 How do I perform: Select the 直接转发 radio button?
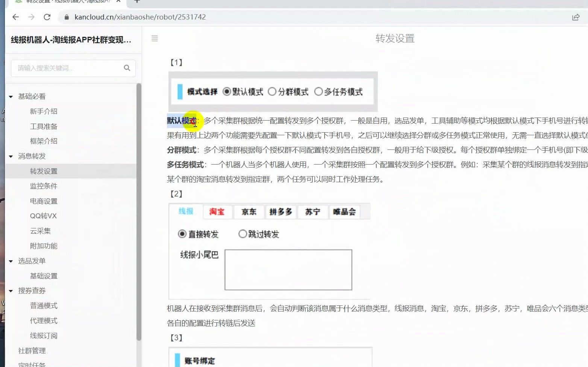182,234
